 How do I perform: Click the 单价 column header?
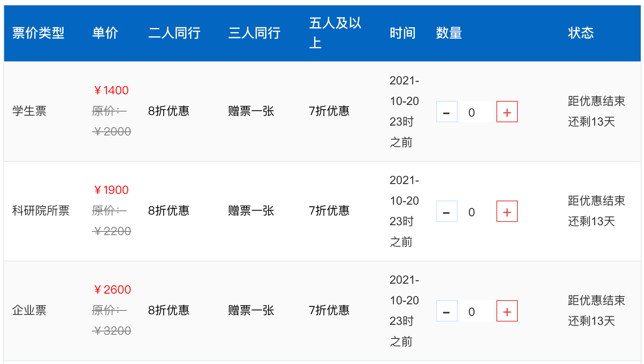pyautogui.click(x=105, y=33)
